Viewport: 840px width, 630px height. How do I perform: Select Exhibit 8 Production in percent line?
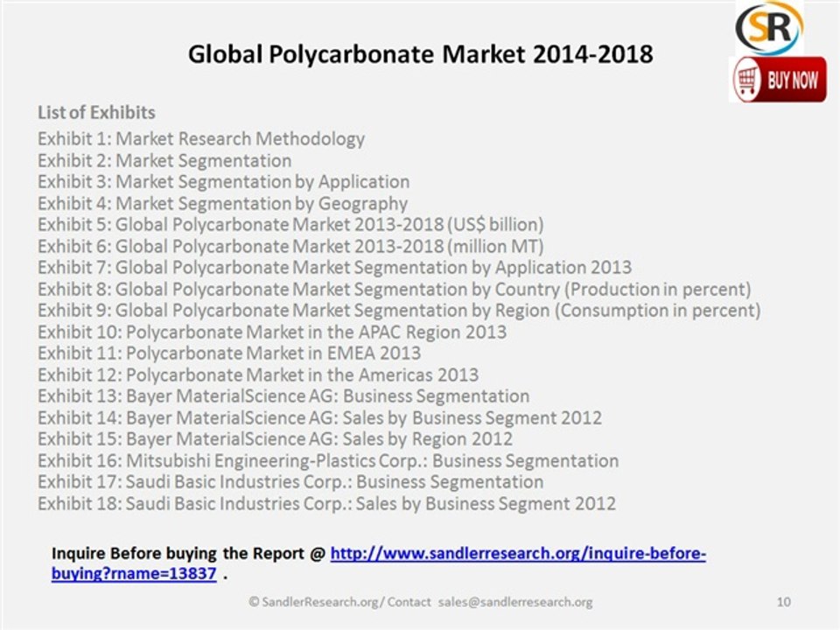(395, 290)
